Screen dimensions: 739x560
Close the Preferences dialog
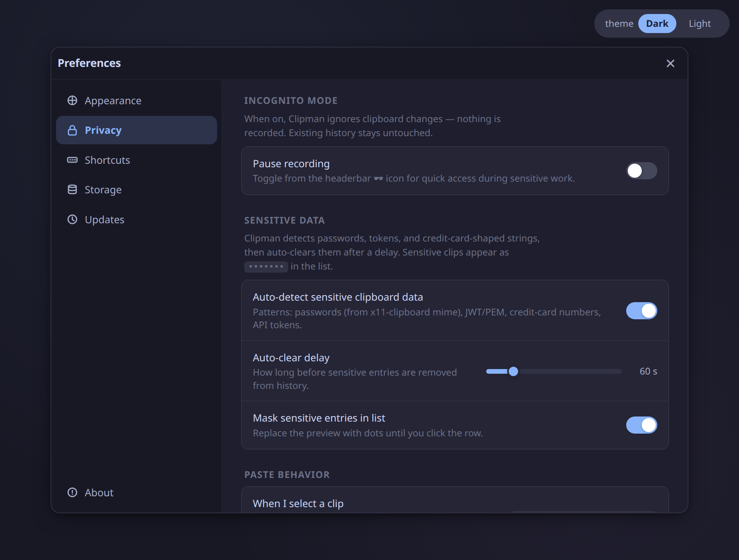670,63
